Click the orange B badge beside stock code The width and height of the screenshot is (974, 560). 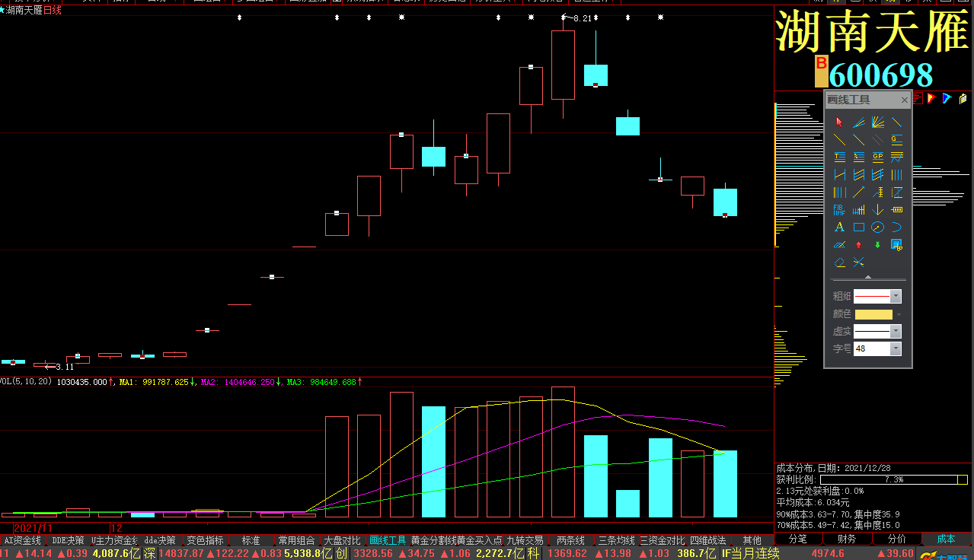click(821, 71)
